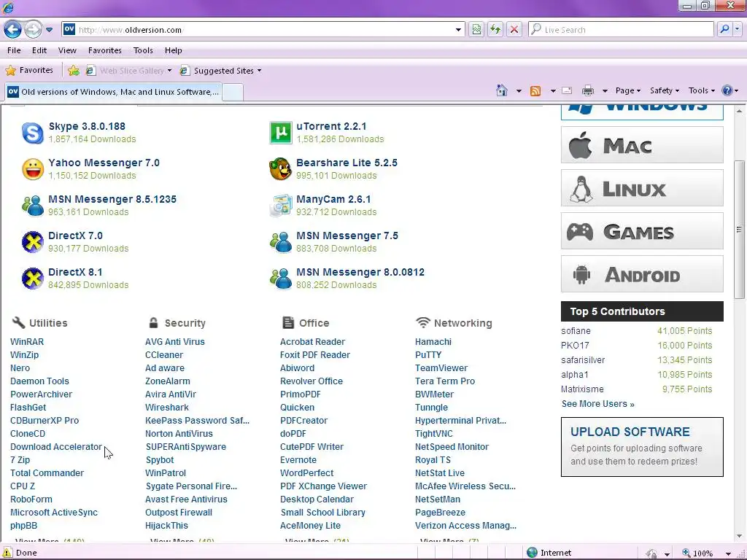
Task: Click the Print icon
Action: [588, 90]
